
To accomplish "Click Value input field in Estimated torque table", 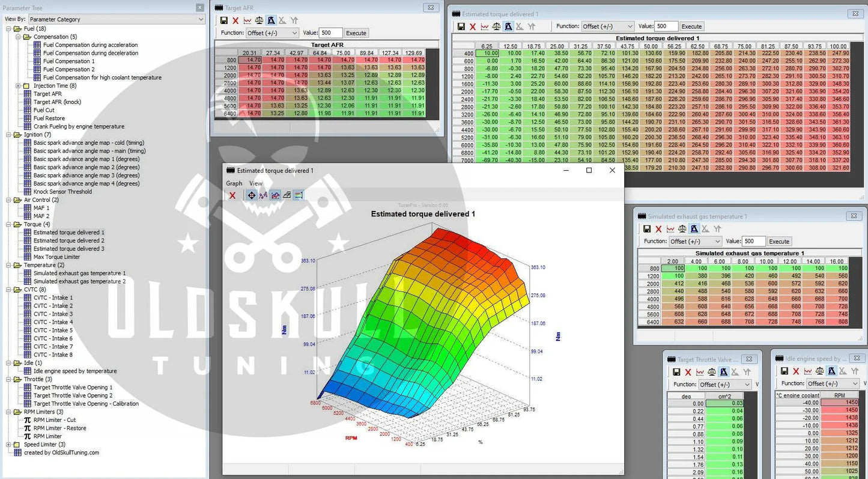I will [666, 26].
